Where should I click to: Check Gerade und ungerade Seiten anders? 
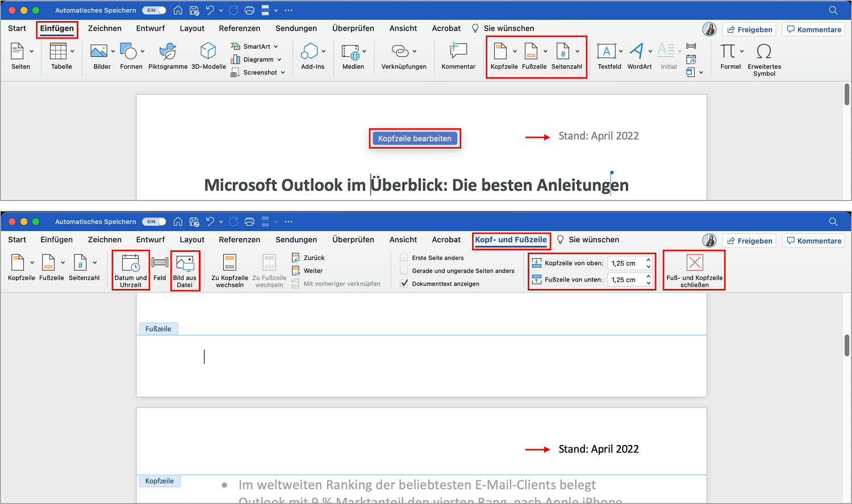[x=404, y=271]
